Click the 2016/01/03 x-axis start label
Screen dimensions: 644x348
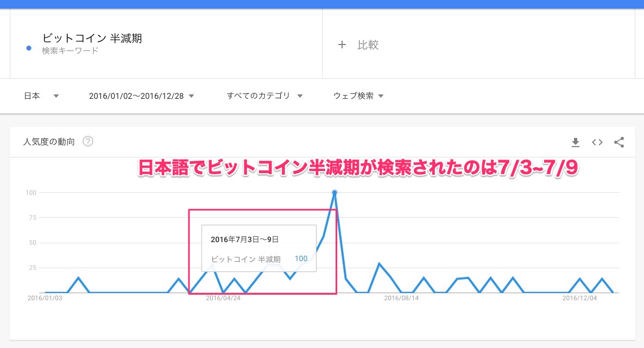coord(45,298)
